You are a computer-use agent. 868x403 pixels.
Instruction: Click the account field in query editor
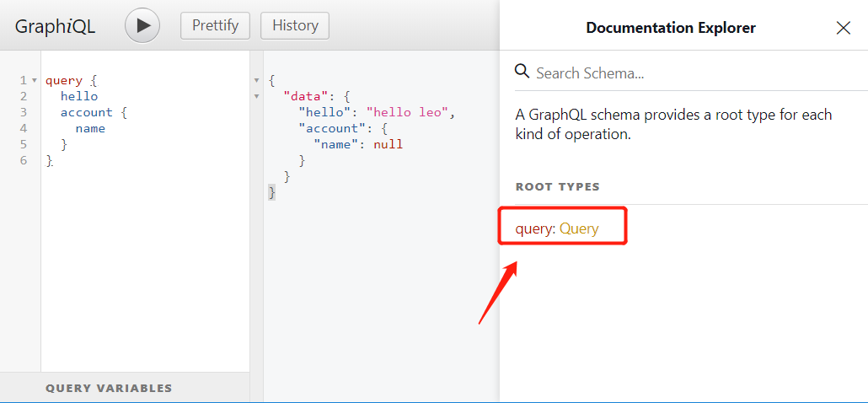pos(86,112)
